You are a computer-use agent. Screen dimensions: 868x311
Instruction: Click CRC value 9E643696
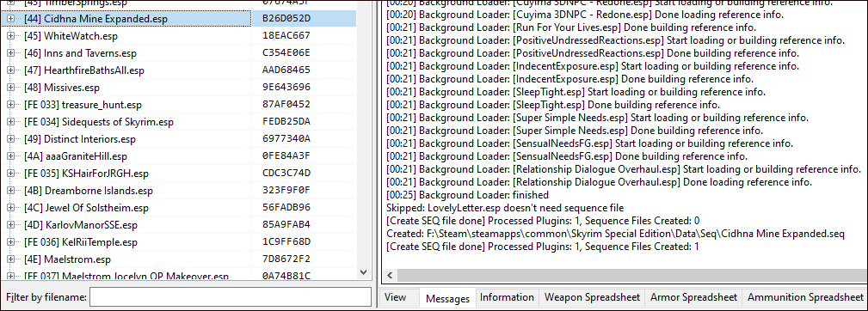coord(286,88)
